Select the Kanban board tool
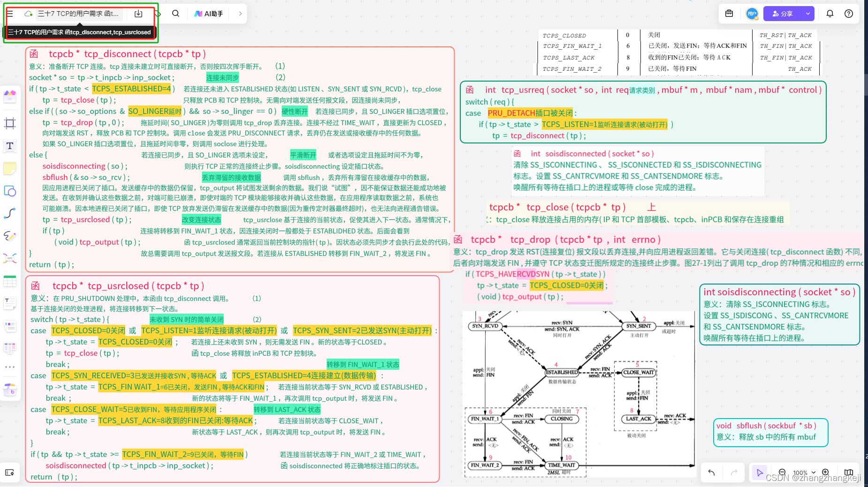This screenshot has width=868, height=487. tap(10, 348)
